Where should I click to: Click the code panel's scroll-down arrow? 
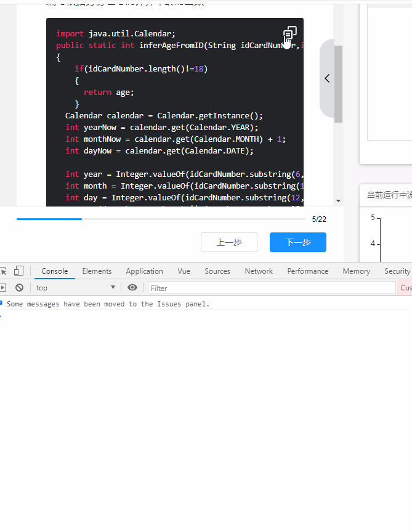point(338,201)
